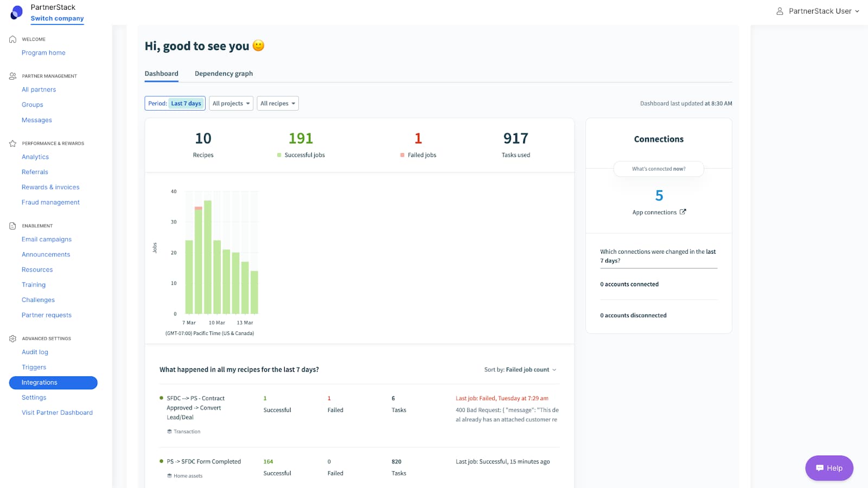Image resolution: width=868 pixels, height=488 pixels.
Task: Click the user account icon in header
Action: coord(780,11)
